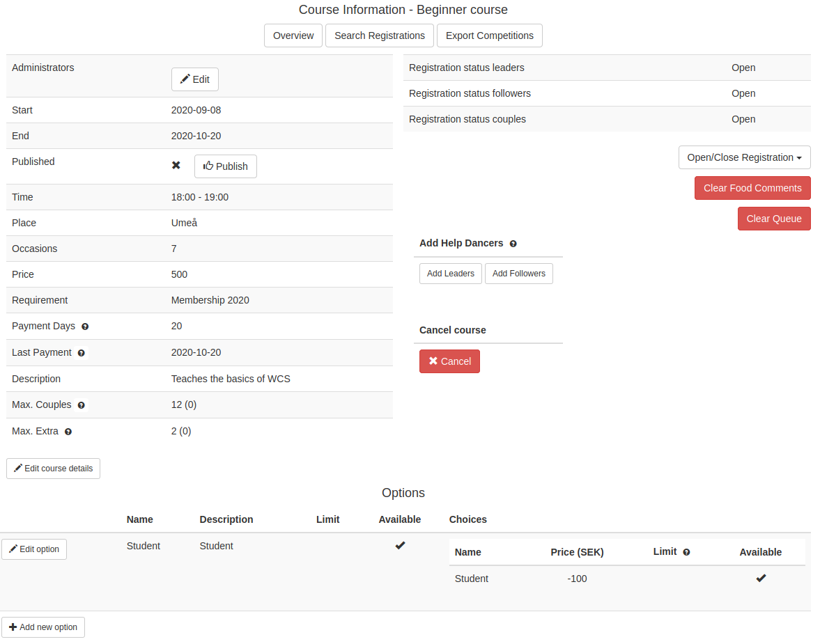Image resolution: width=820 pixels, height=644 pixels.
Task: Click the help icon next to Last Payment
Action: (81, 353)
